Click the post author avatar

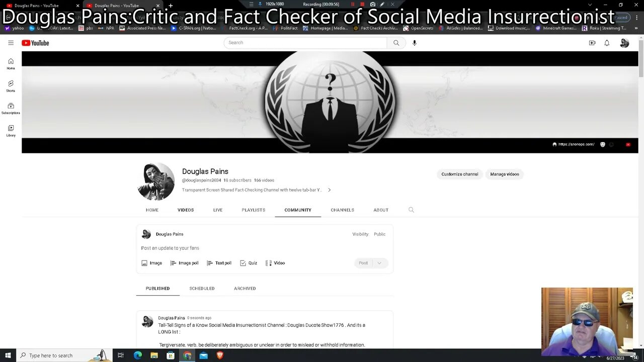147,321
